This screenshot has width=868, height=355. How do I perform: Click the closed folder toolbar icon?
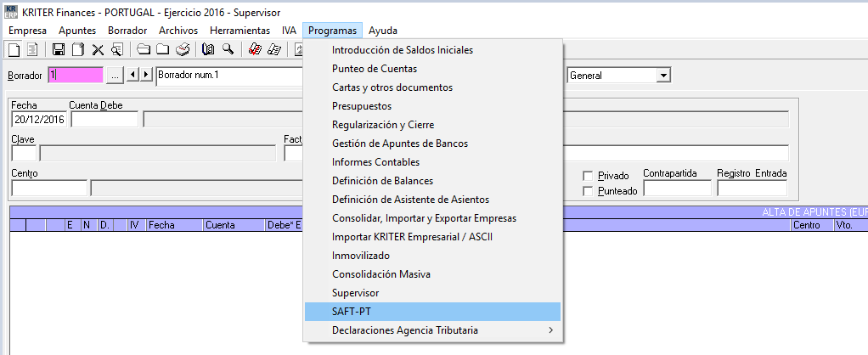pos(163,49)
